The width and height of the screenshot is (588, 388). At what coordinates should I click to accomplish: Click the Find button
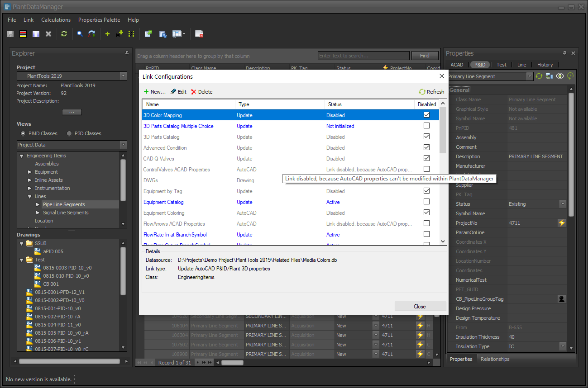coord(425,56)
